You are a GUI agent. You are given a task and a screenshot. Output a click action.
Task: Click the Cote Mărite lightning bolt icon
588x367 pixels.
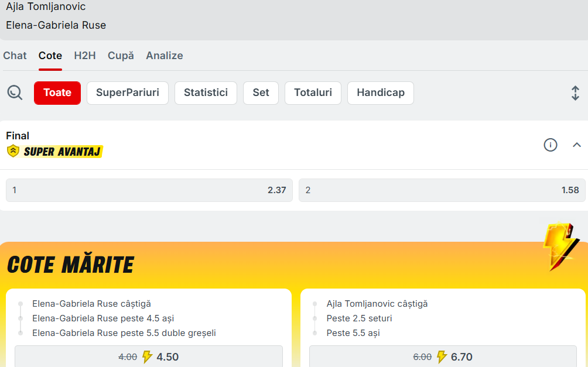coord(559,246)
